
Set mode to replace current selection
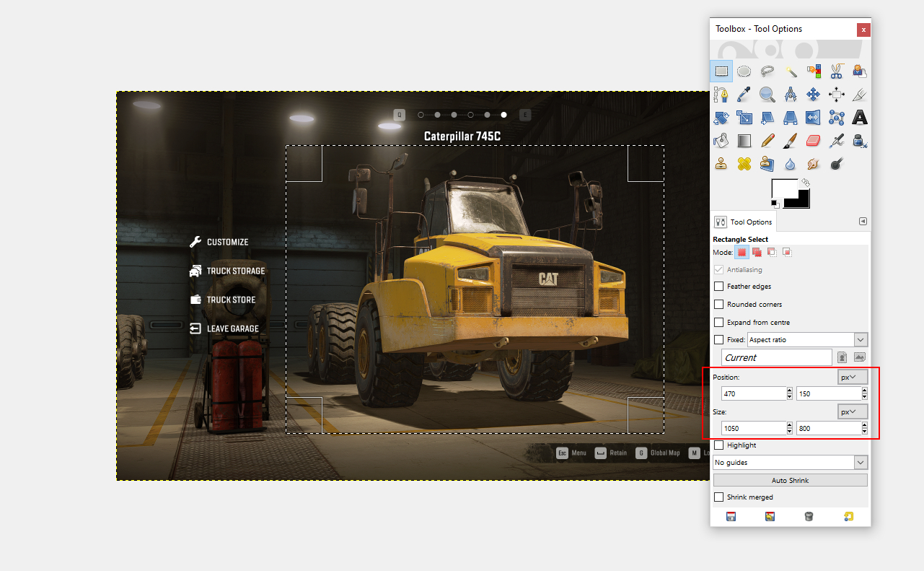point(742,252)
